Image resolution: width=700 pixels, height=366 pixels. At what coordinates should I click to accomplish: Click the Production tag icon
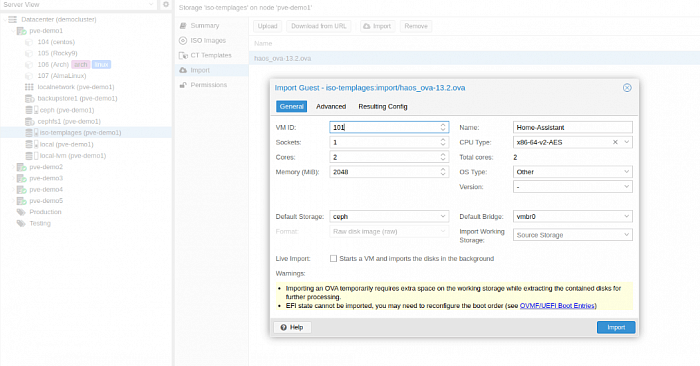pos(21,212)
